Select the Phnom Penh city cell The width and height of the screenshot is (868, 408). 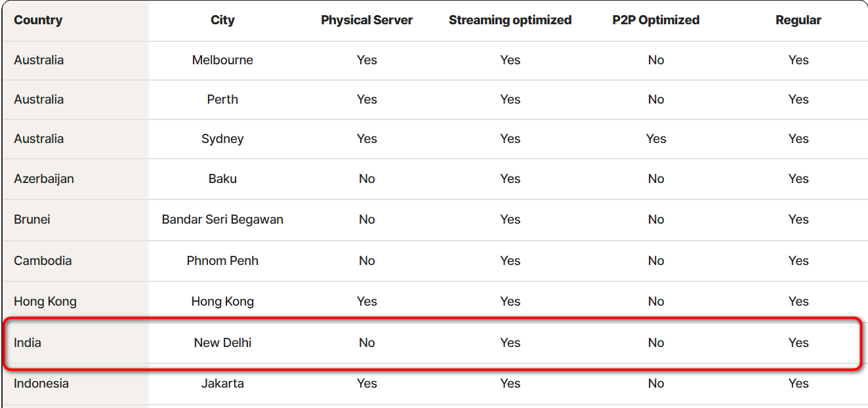coord(222,261)
